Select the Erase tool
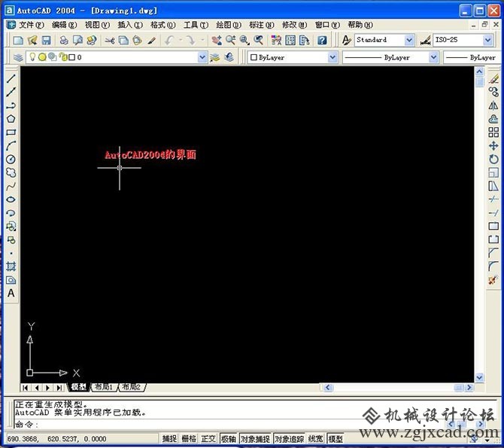The height and width of the screenshot is (448, 504). pos(493,78)
